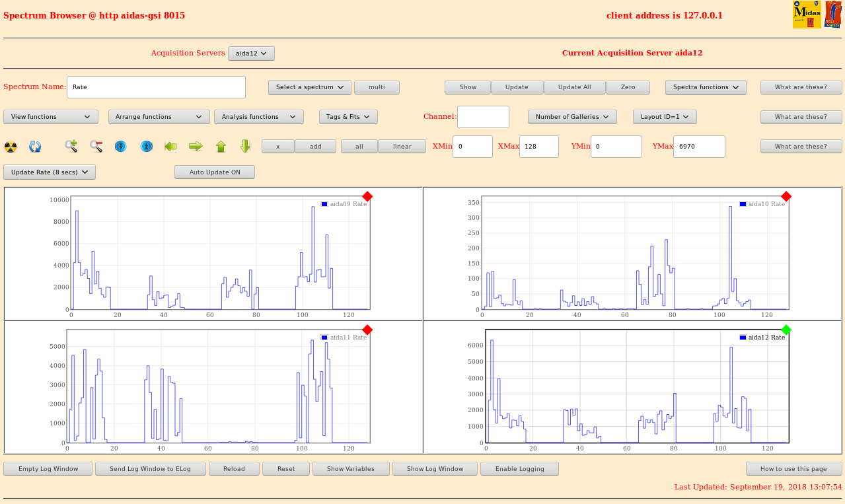Click the zoom out magnifier icon
This screenshot has height=504, width=845.
click(x=96, y=146)
